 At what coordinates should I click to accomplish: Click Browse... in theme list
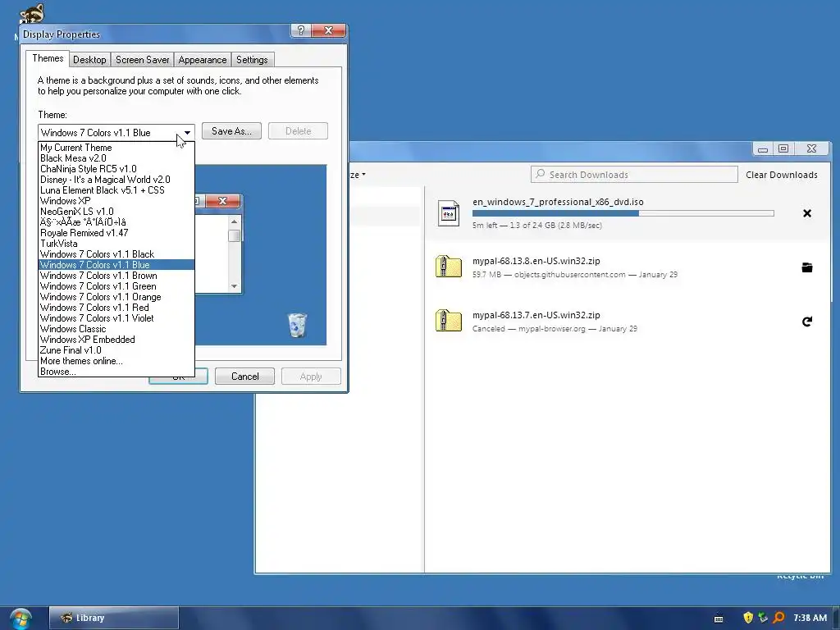[116, 372]
